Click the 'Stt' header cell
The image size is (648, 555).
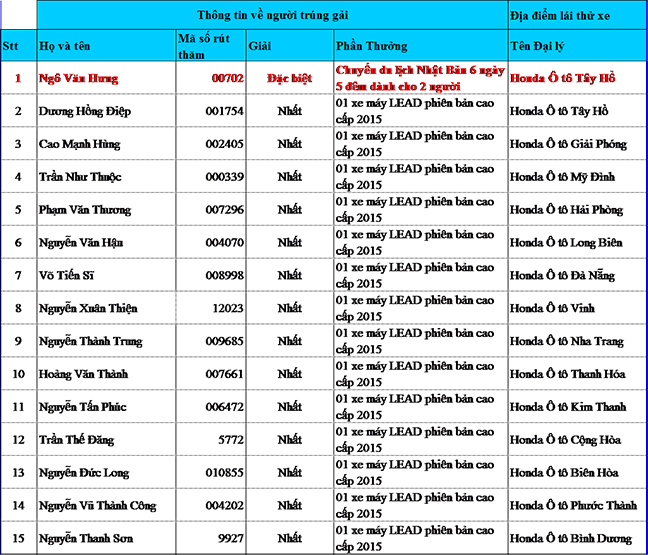pos(19,45)
